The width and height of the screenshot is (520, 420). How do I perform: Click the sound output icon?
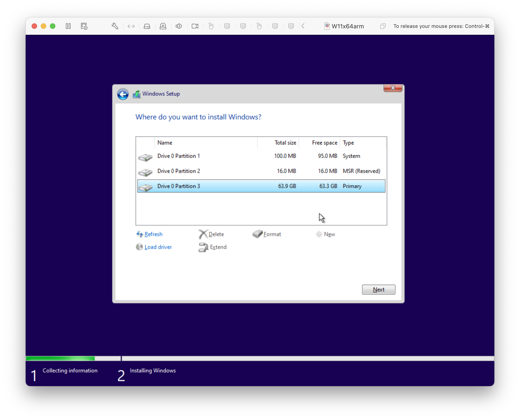pos(179,26)
